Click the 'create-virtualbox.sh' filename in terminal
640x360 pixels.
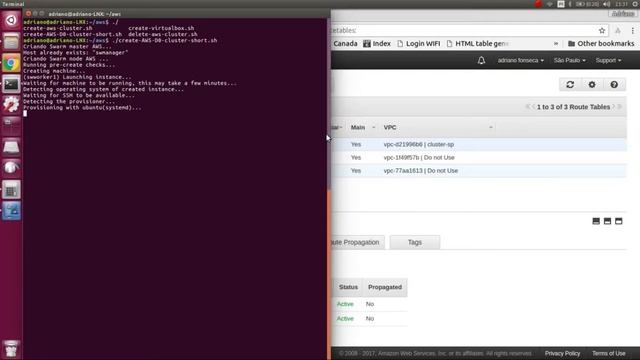[x=161, y=28]
